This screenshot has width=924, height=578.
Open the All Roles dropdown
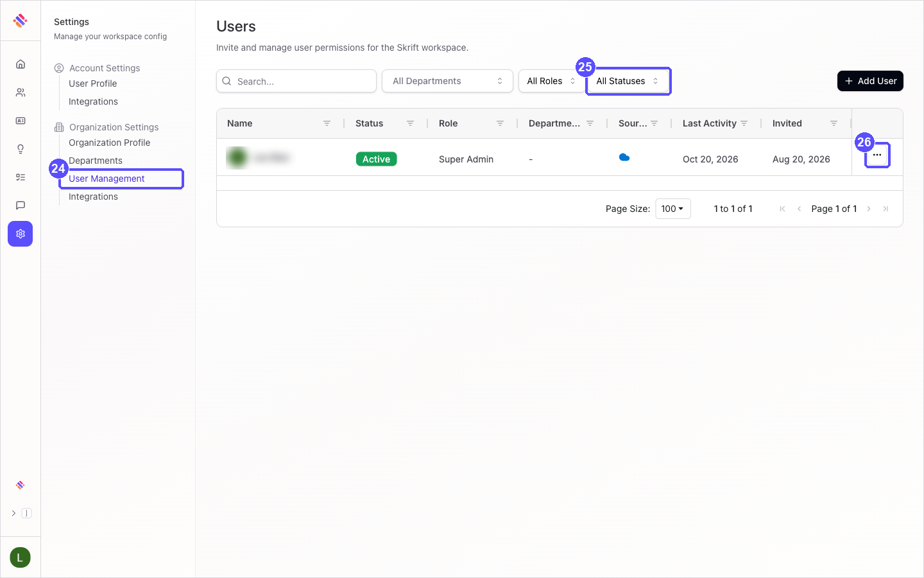pyautogui.click(x=551, y=81)
